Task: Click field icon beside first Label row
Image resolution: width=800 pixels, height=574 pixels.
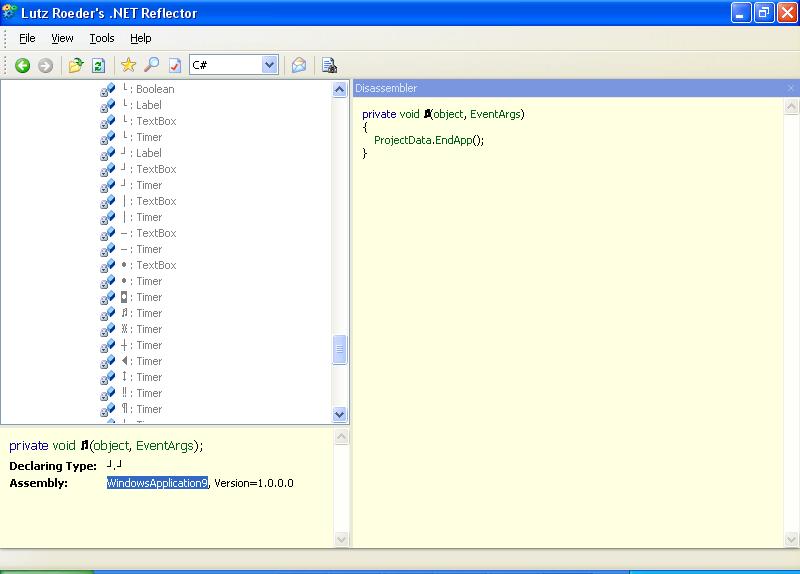Action: [108, 106]
